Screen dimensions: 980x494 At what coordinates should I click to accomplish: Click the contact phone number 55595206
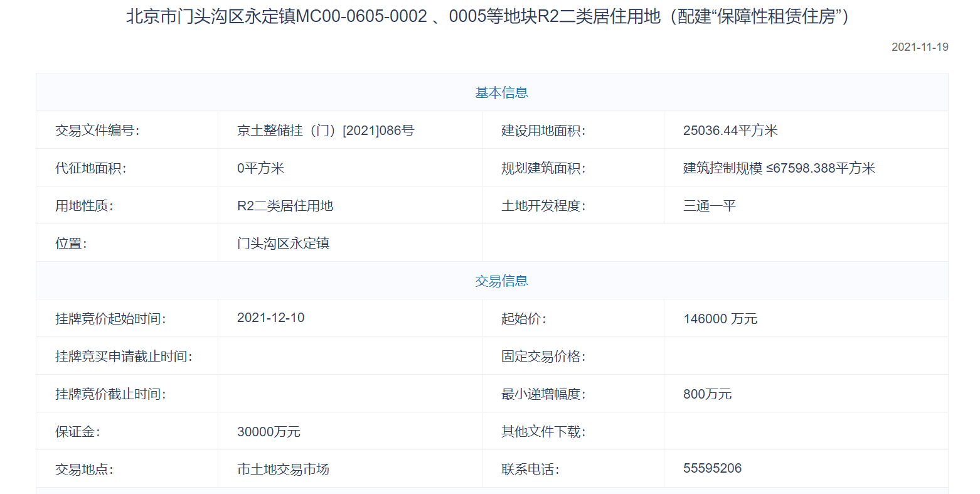pos(712,468)
